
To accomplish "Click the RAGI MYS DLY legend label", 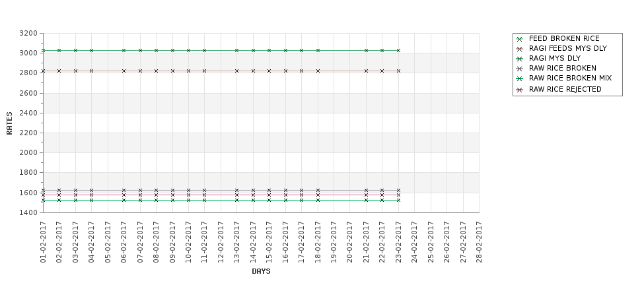I will [554, 59].
